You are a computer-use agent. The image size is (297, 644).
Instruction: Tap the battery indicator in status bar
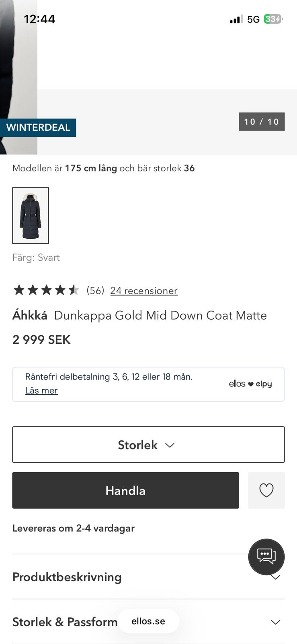(x=273, y=19)
